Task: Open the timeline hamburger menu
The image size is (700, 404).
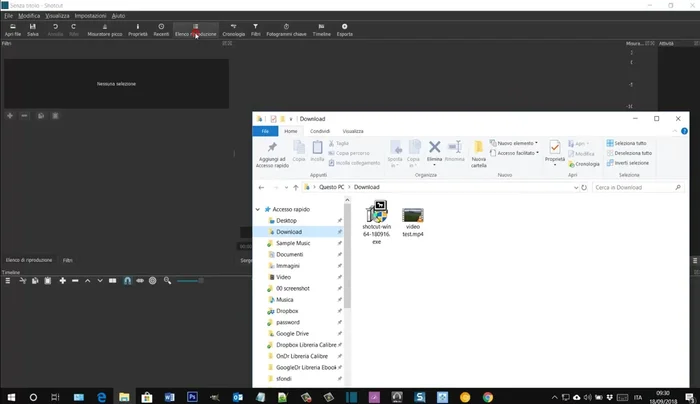Action: point(6,281)
